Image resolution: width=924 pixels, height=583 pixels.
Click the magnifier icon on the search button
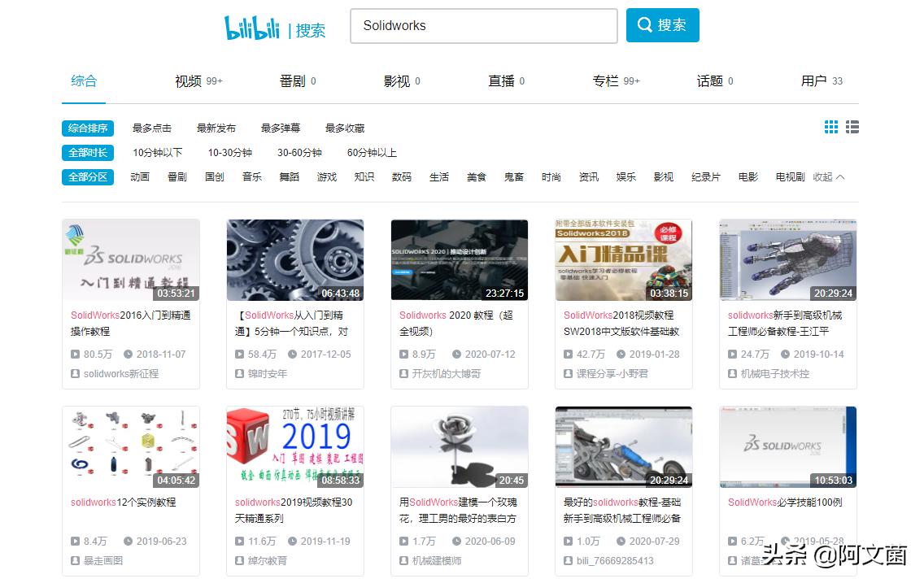click(x=646, y=24)
